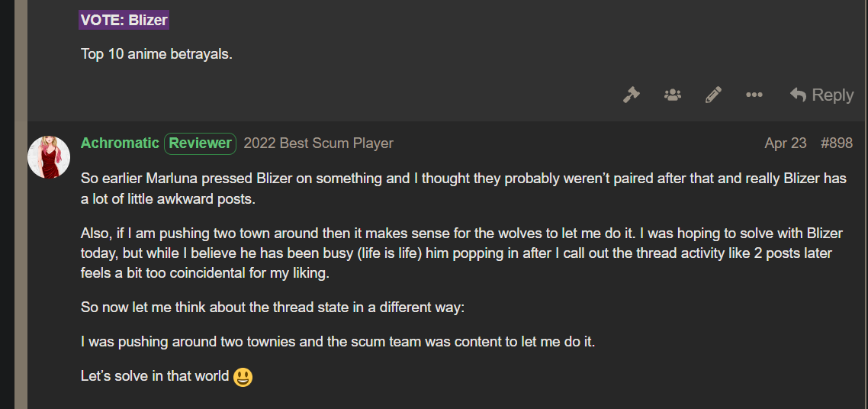Open the group users icon on the post
The image size is (868, 409).
pos(673,95)
